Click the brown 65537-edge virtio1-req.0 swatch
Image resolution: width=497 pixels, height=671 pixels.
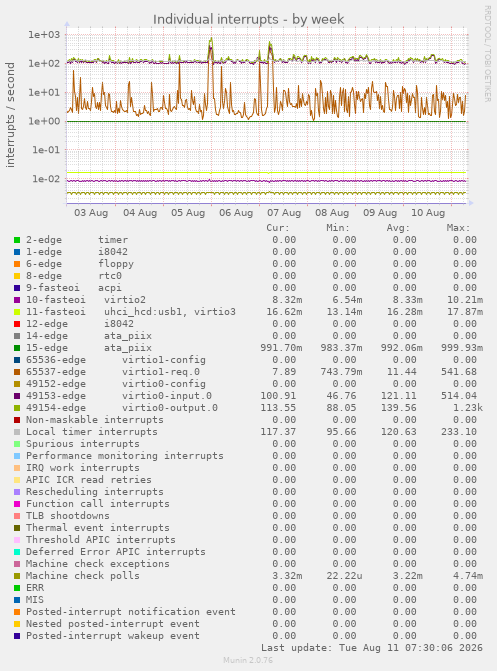click(17, 372)
